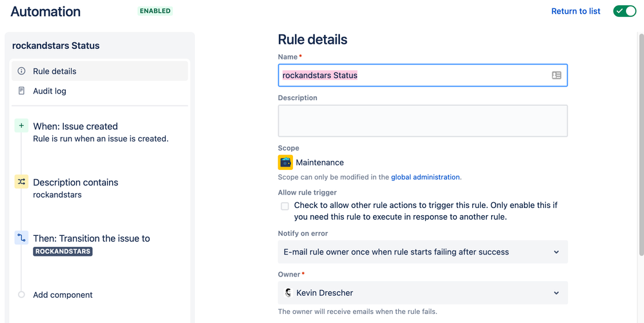Expand the Notify on error dropdown

423,252
